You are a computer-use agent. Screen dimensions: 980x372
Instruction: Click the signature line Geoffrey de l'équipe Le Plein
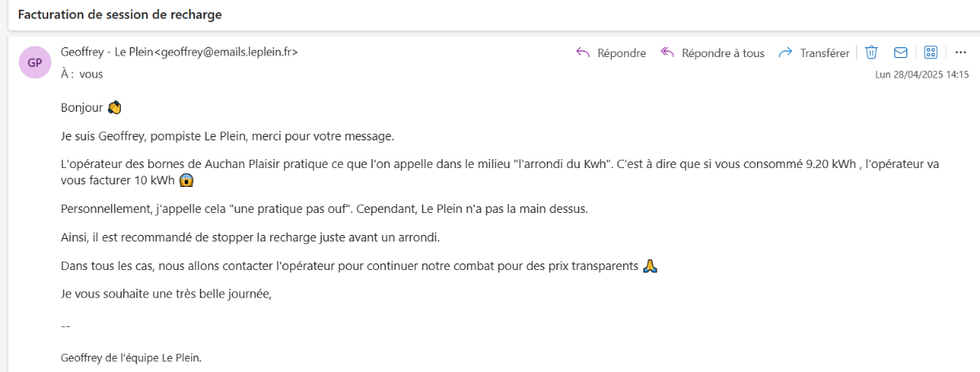pyautogui.click(x=131, y=357)
